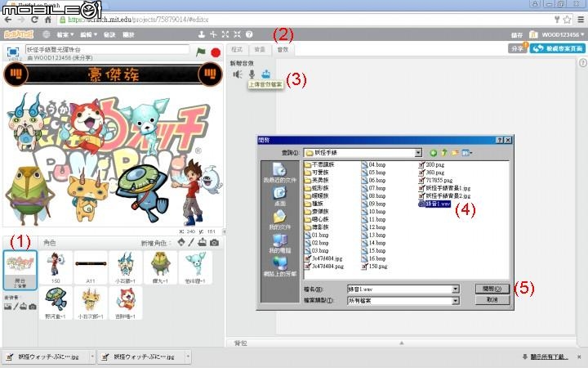Switch to the Sounds tab
Image resolution: width=588 pixels, height=368 pixels.
pos(283,50)
